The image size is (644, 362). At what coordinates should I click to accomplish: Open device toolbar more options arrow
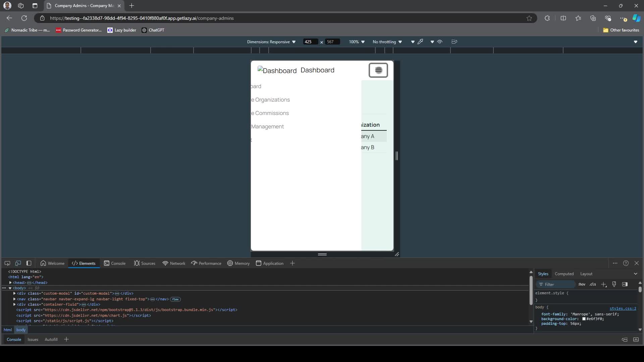click(636, 42)
